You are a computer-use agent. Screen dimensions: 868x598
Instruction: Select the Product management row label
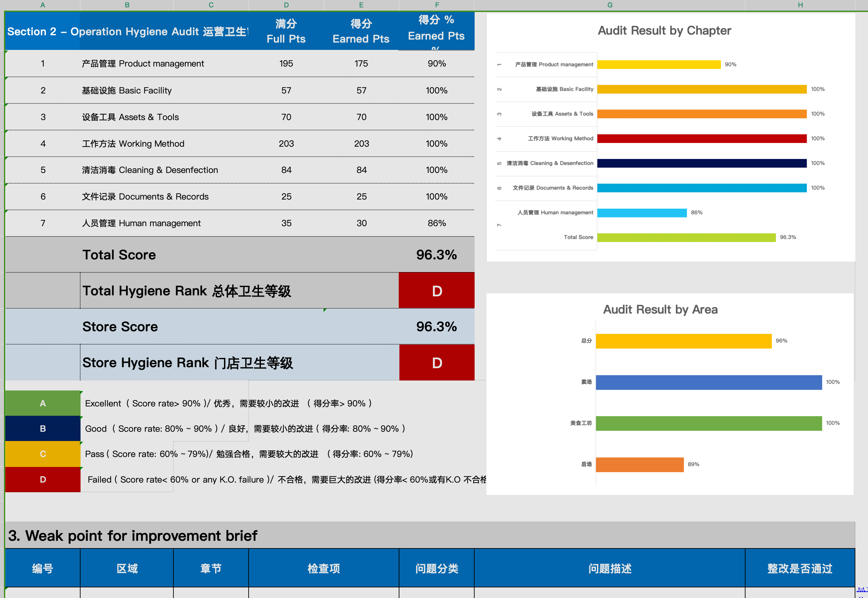[143, 64]
